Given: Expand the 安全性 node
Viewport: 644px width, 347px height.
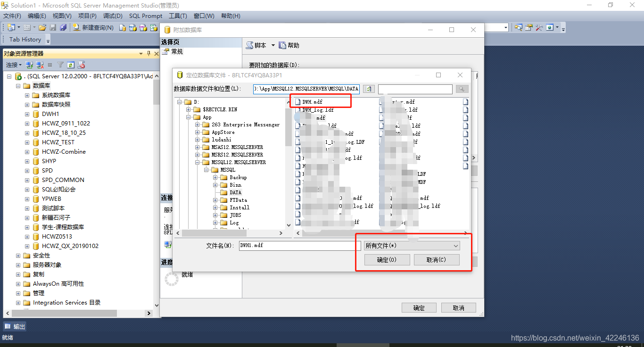Looking at the screenshot, I should (x=18, y=256).
